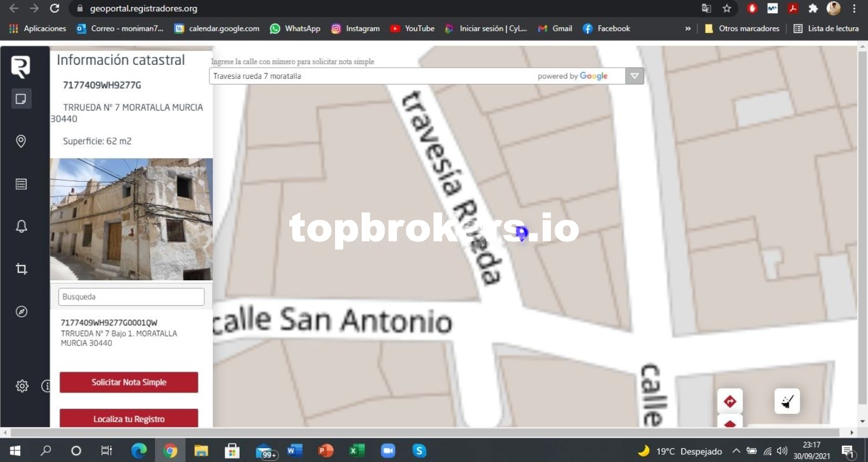This screenshot has height=462, width=868.
Task: Select the crop tool in sidebar
Action: tap(21, 269)
